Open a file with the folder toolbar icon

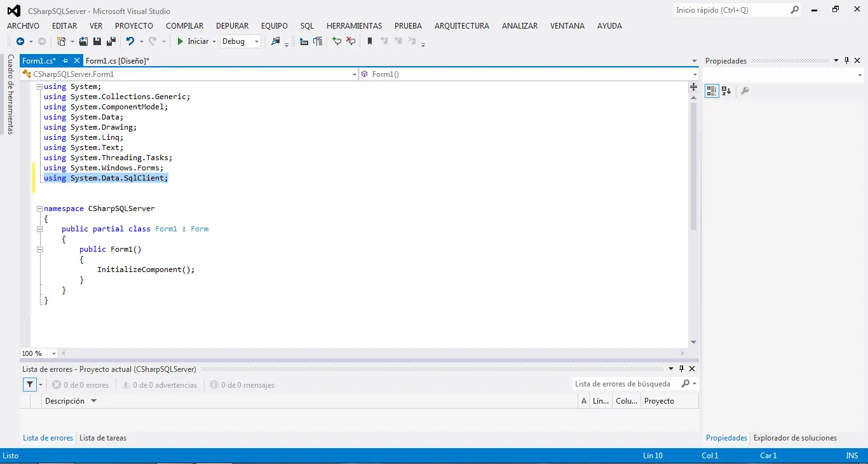83,41
